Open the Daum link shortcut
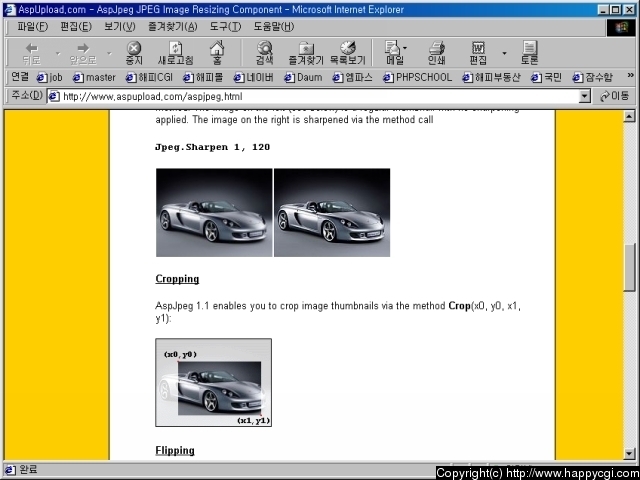The image size is (640, 480). pos(303,77)
